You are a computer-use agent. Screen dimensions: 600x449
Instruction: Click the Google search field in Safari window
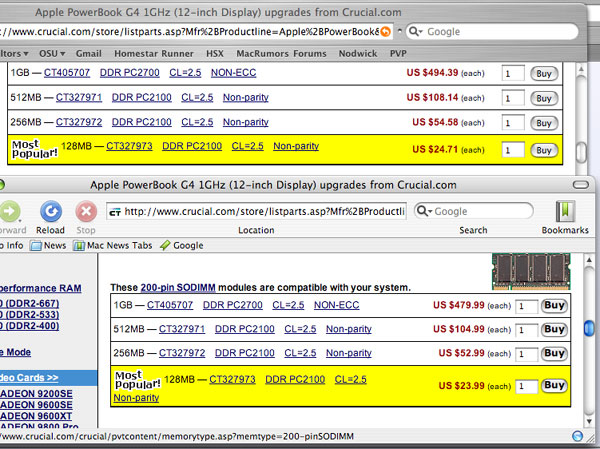(x=492, y=31)
